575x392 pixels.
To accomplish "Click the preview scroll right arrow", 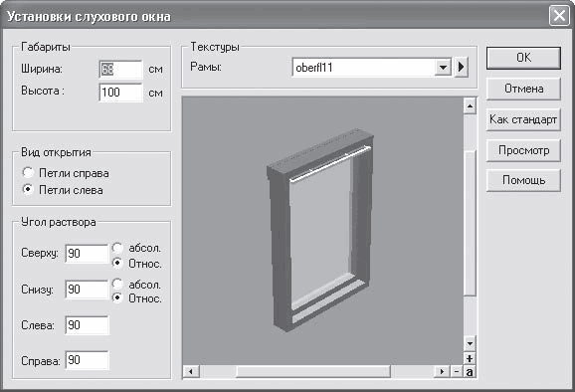I will click(x=442, y=371).
